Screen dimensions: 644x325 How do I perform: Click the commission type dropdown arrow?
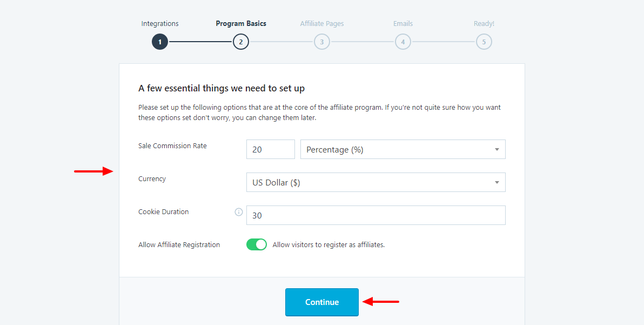tap(497, 150)
